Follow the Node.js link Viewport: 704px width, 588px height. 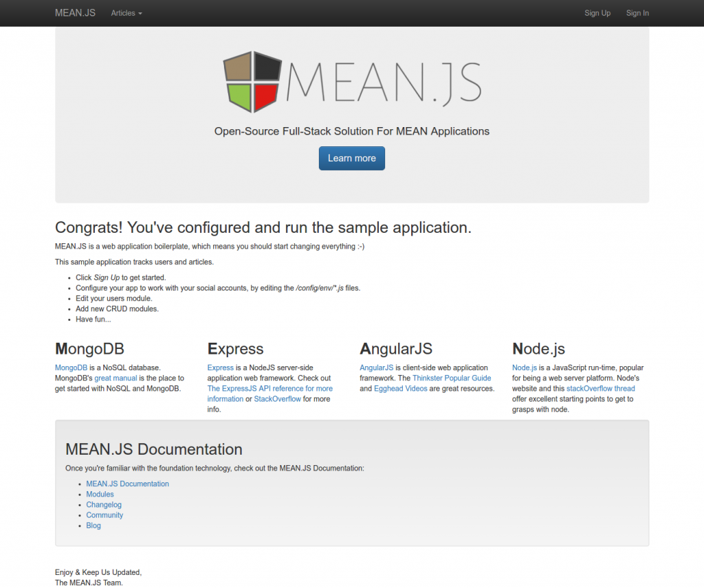pyautogui.click(x=525, y=368)
